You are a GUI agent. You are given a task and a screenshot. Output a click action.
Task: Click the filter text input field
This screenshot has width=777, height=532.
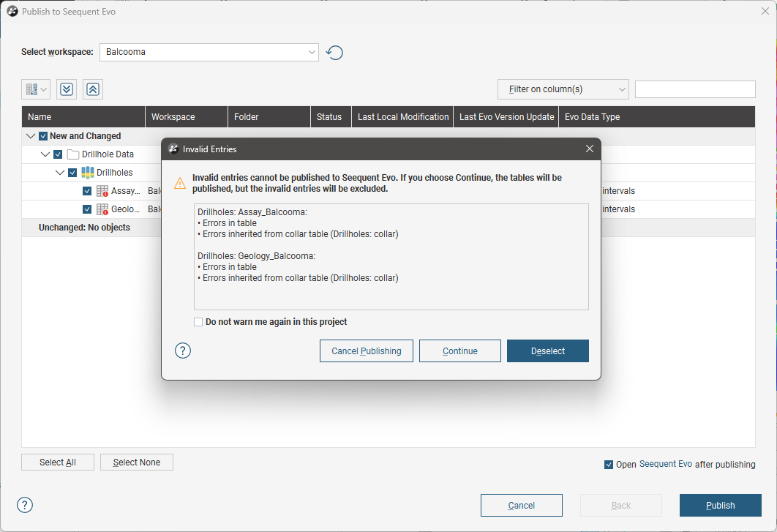click(694, 89)
